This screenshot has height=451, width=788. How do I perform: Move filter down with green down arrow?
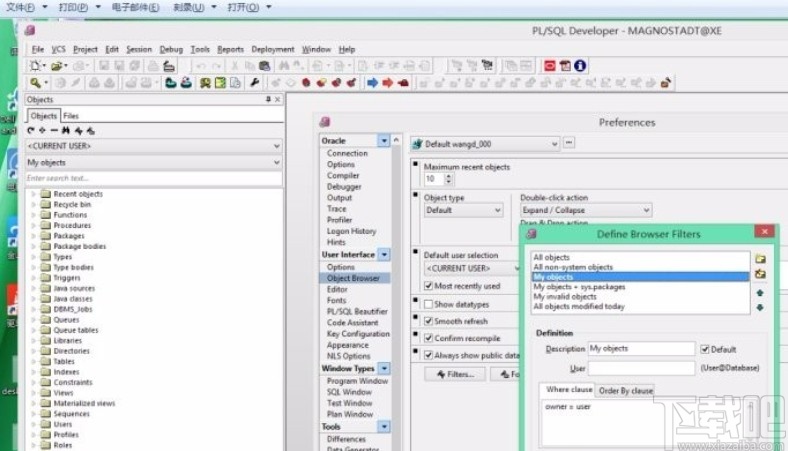pos(760,307)
